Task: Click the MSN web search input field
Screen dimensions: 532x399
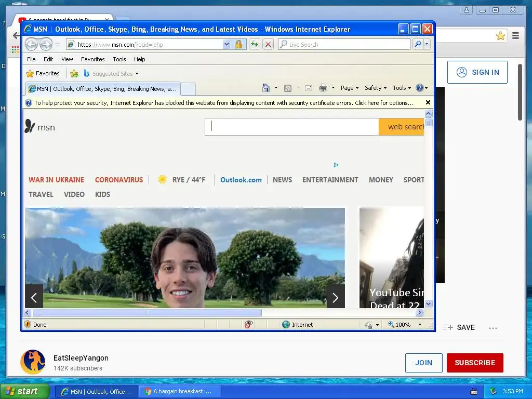Action: [292, 127]
